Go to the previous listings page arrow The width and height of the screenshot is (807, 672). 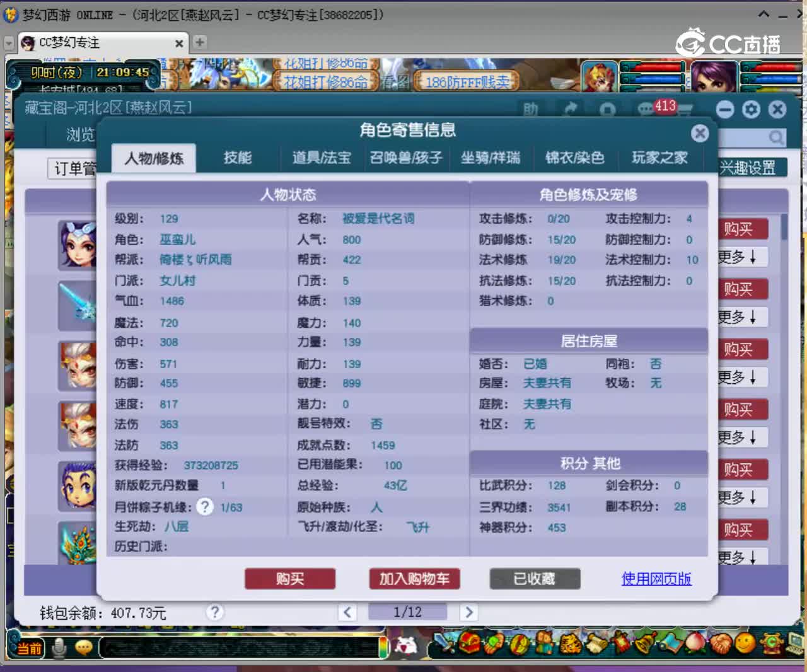347,611
